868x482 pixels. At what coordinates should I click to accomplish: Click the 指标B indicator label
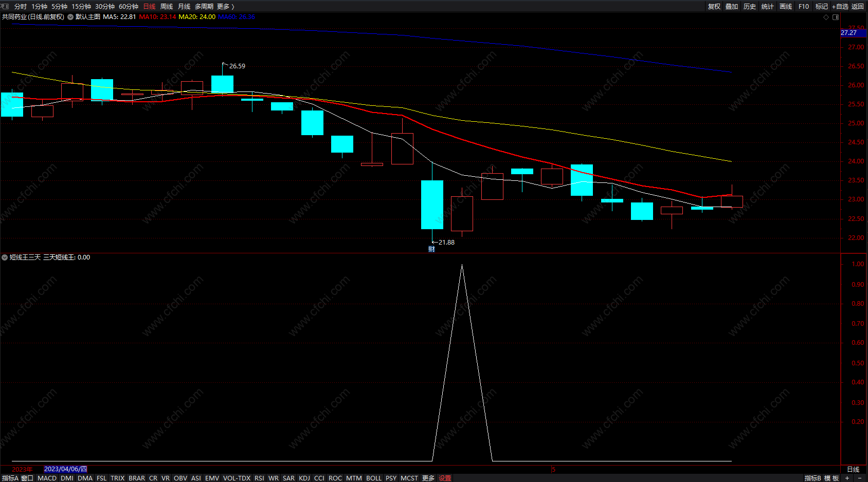click(813, 478)
